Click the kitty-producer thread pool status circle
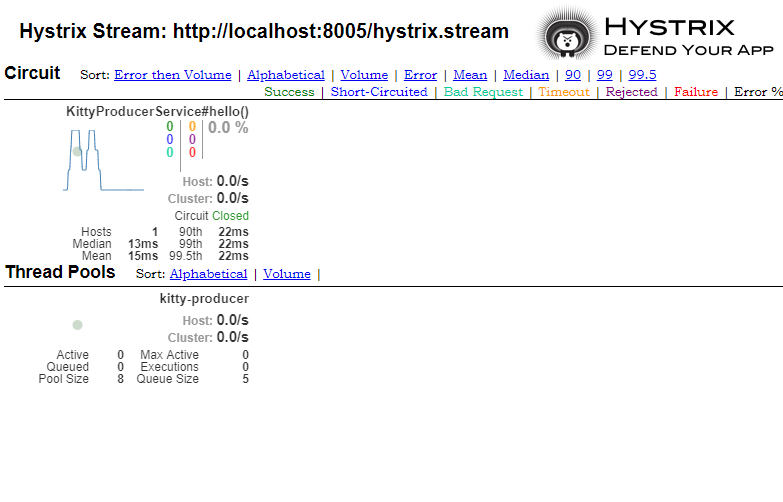The image size is (783, 502). tap(77, 325)
